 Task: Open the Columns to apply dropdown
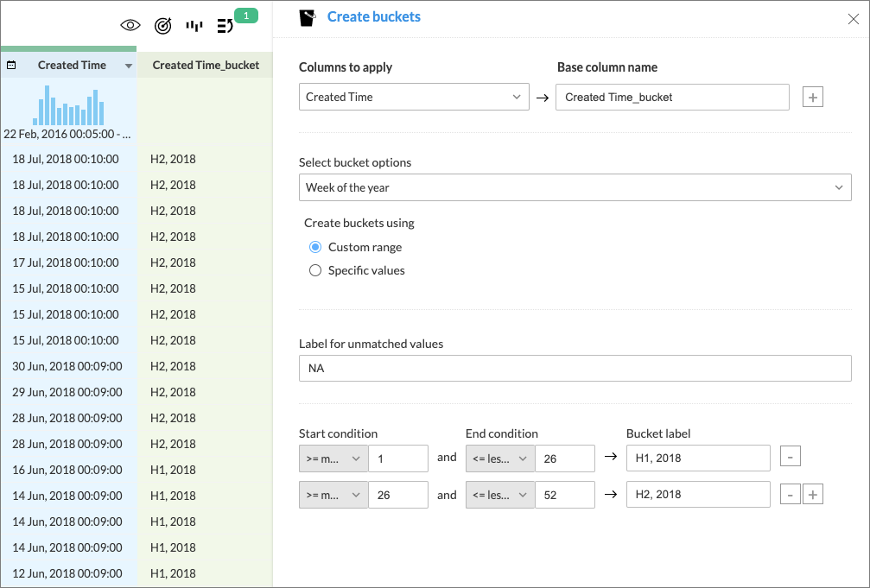coord(414,97)
